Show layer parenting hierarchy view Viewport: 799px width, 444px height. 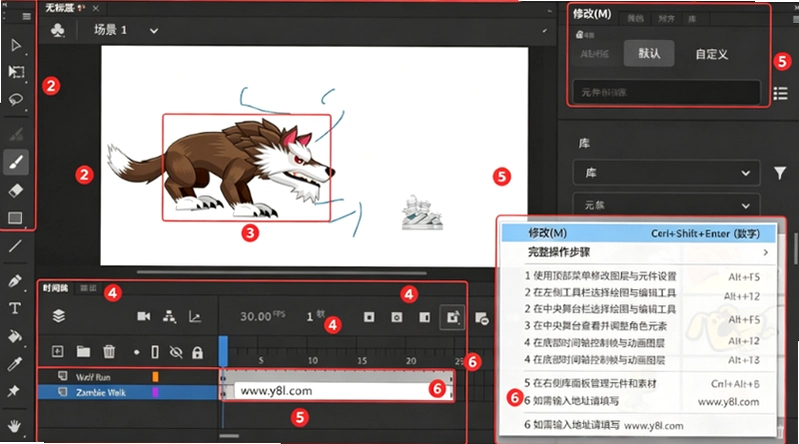(169, 317)
